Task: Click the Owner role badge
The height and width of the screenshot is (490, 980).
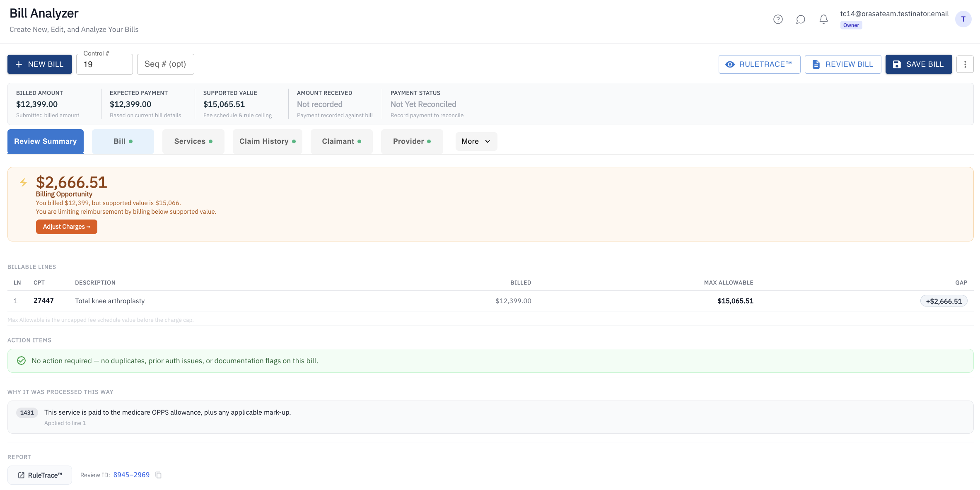Action: click(x=851, y=25)
